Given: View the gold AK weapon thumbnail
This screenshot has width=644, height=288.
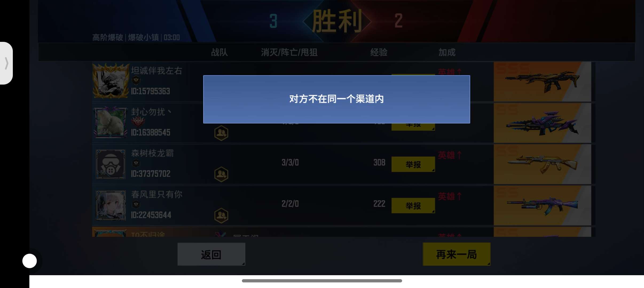Looking at the screenshot, I should (542, 164).
